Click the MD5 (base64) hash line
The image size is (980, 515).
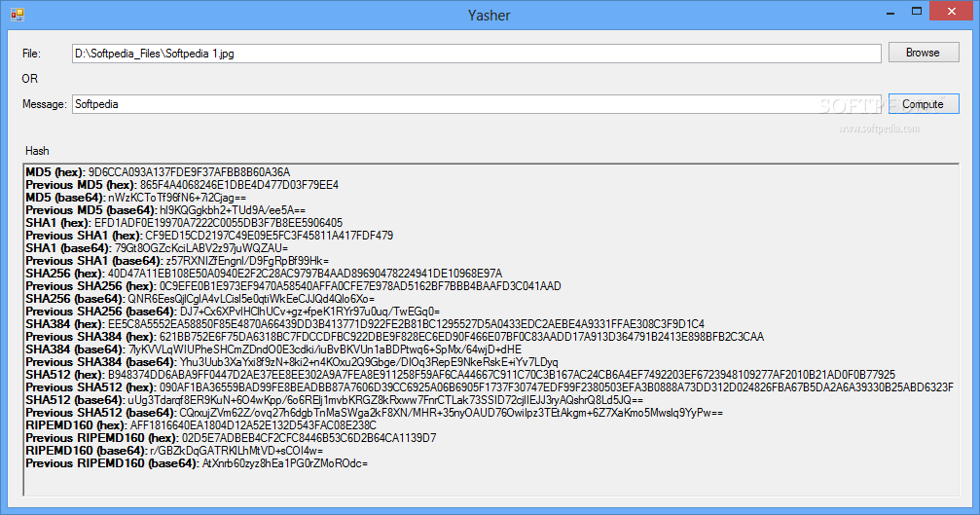coord(136,198)
